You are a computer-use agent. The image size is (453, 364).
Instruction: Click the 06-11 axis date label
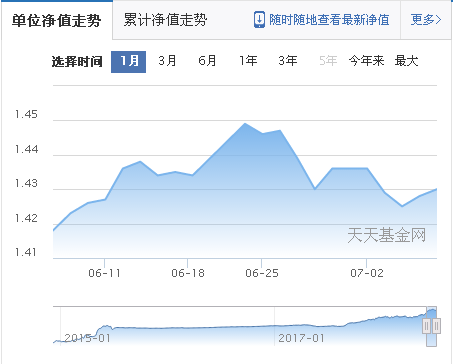pyautogui.click(x=104, y=273)
